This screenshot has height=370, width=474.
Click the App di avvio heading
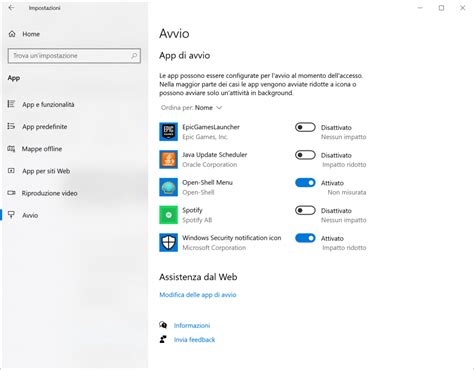pyautogui.click(x=185, y=55)
